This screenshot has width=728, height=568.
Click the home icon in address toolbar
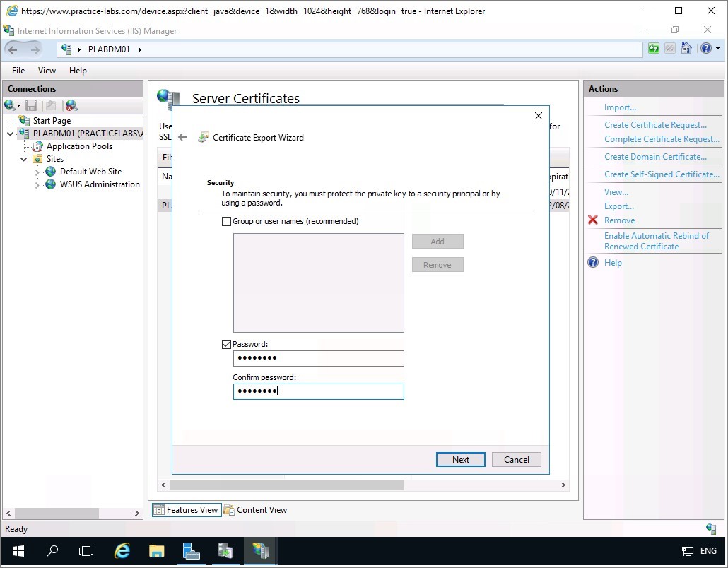tap(686, 49)
